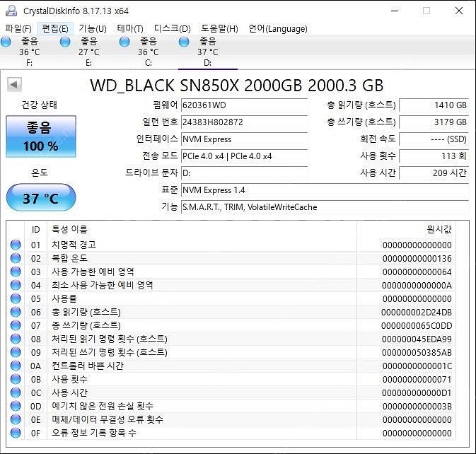Click the WD_BLACK SN850X 2000GB disk title
This screenshot has height=454, width=476.
pyautogui.click(x=237, y=86)
